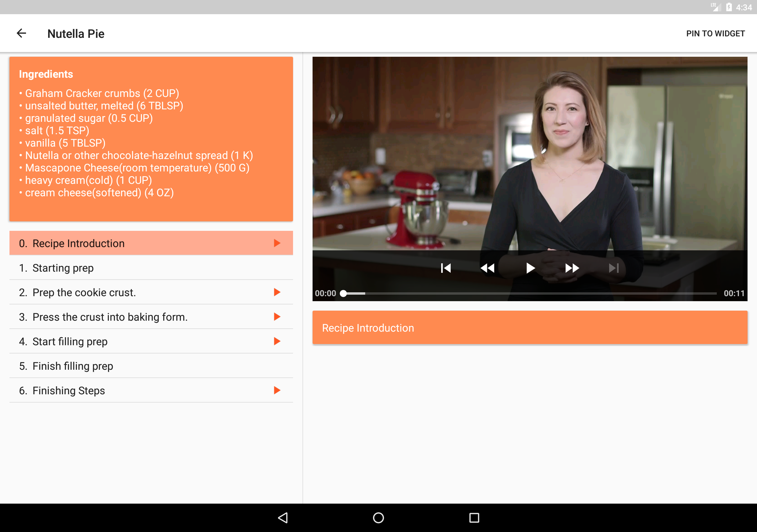The image size is (757, 532).
Task: Click play arrow beside Prep the cookie crust
Action: 277,292
